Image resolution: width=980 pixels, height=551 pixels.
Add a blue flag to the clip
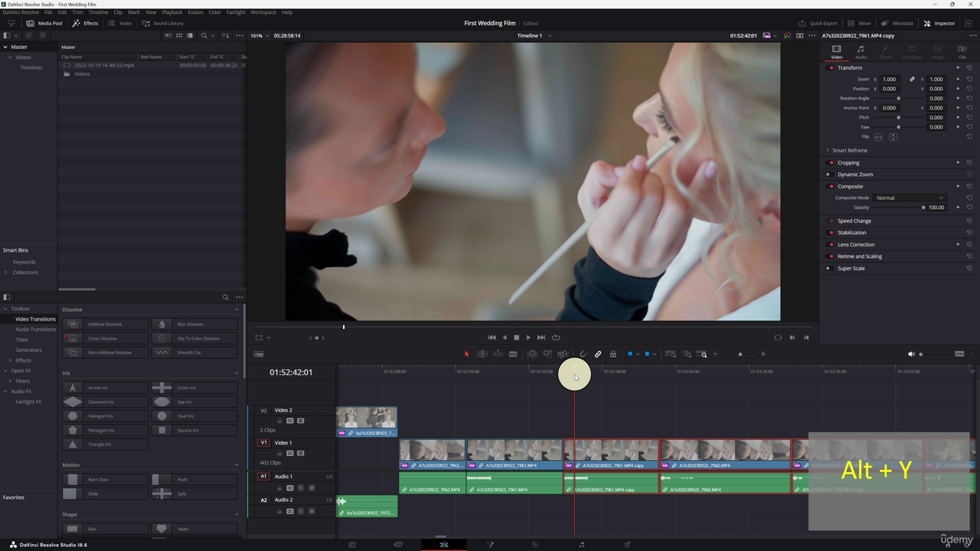pos(630,354)
